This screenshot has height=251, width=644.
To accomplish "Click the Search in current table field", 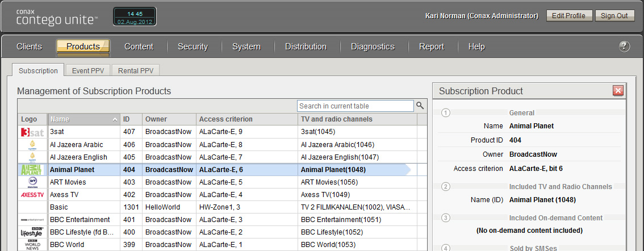I will [356, 106].
